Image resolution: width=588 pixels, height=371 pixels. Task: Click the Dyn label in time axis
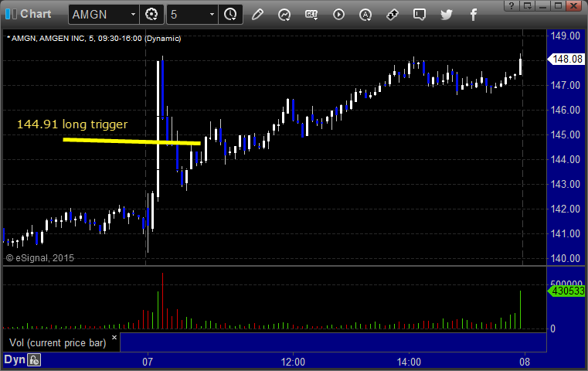(15, 359)
